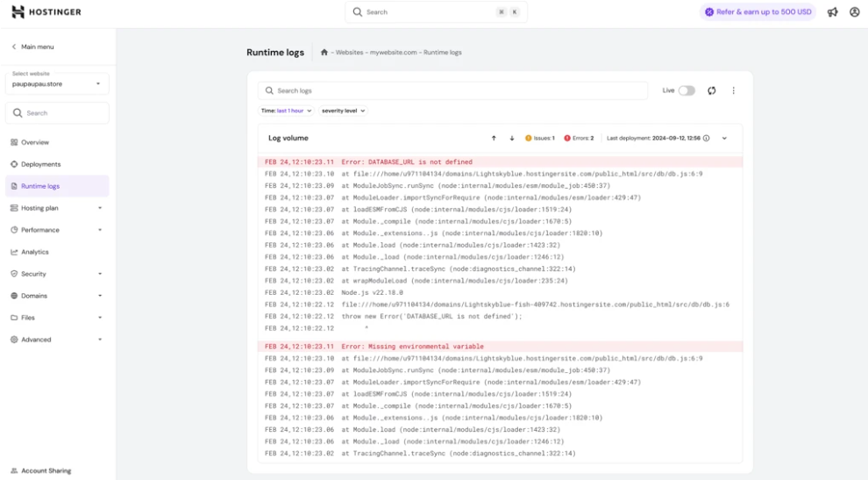The image size is (868, 480).
Task: Collapse the Log volume panel chevron
Action: coord(724,138)
